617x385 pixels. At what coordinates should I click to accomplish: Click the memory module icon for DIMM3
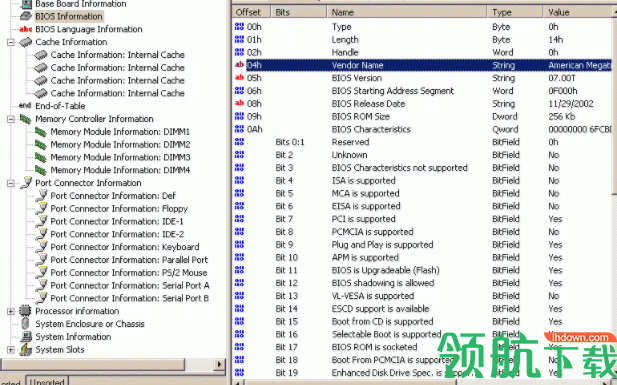tap(41, 157)
